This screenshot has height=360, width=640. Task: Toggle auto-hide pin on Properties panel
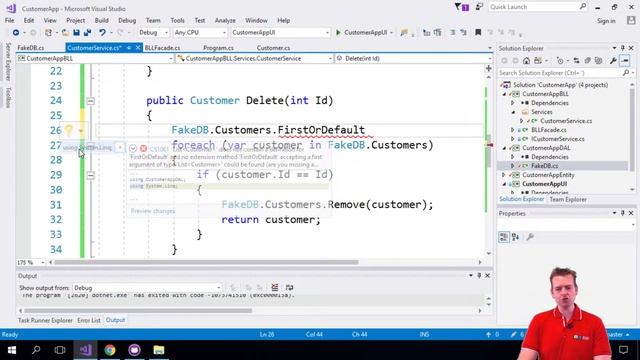(x=623, y=213)
